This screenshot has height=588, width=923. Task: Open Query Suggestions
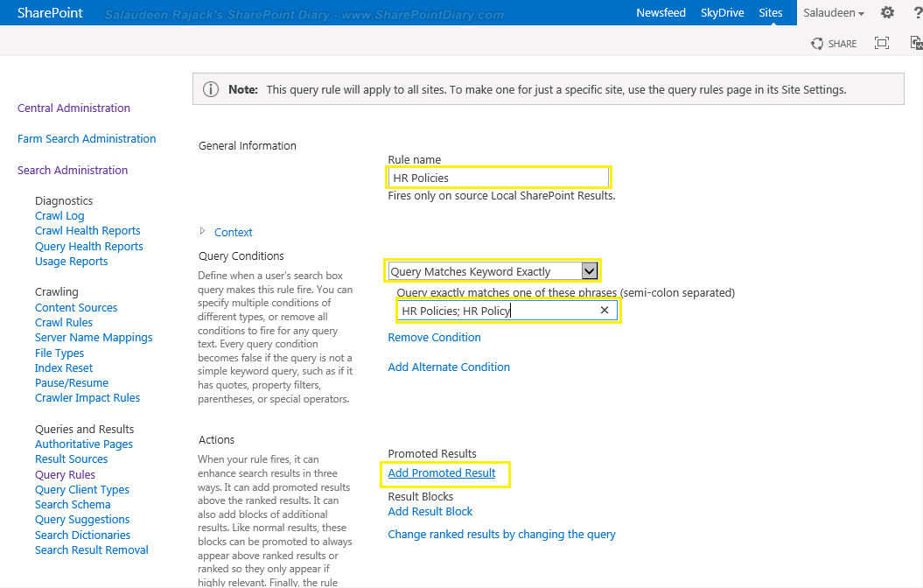(82, 519)
